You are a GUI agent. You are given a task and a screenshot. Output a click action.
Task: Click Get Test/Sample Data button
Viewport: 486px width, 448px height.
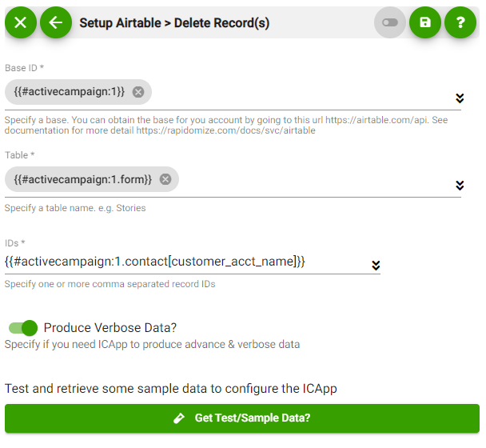[242, 418]
